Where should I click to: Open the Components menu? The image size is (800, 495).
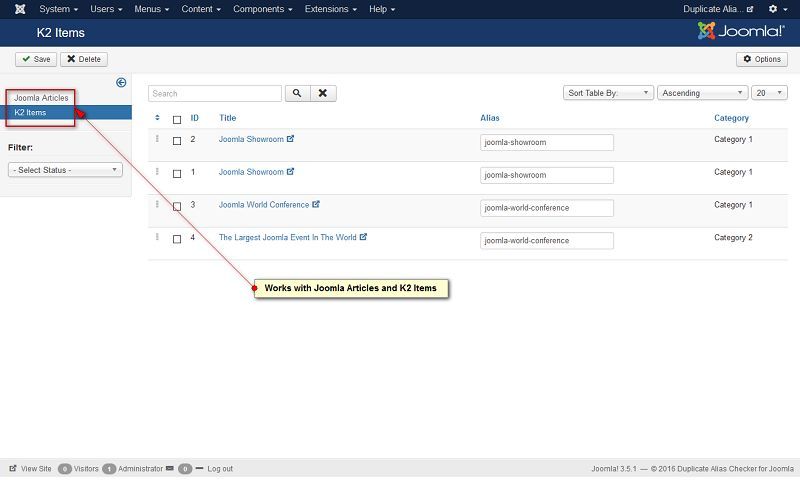point(263,9)
